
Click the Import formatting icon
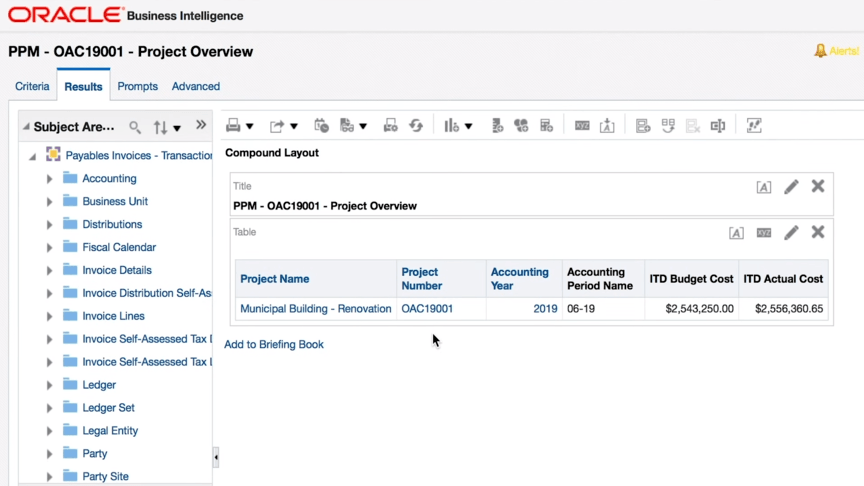607,126
